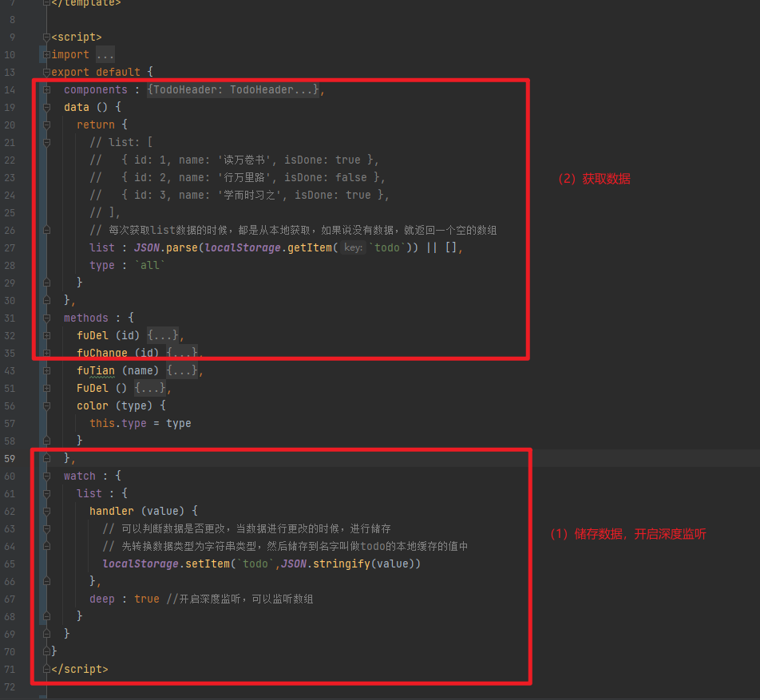Click the {...} placeholder after fuTian (name)

click(x=182, y=371)
